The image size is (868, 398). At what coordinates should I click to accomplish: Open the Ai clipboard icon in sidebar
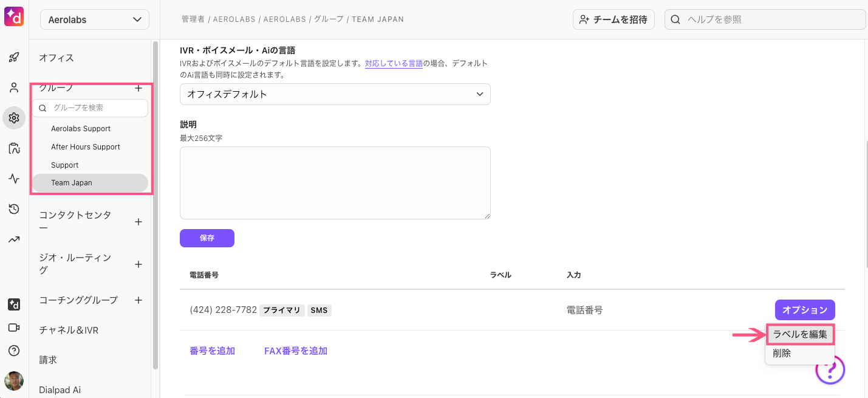point(14,148)
